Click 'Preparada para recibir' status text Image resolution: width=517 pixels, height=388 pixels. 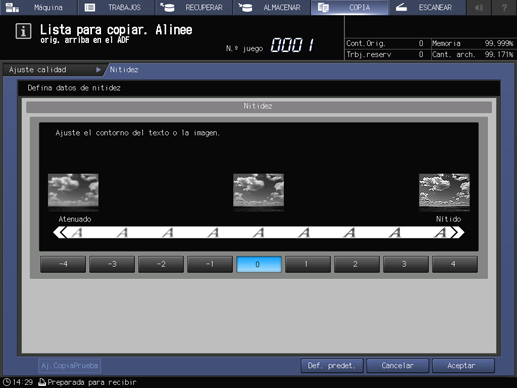pos(92,382)
